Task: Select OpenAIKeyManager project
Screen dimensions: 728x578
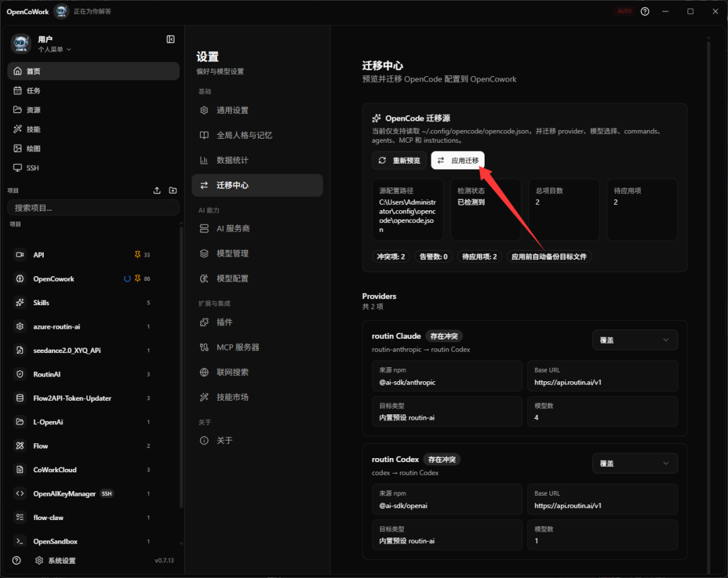Action: [x=93, y=494]
